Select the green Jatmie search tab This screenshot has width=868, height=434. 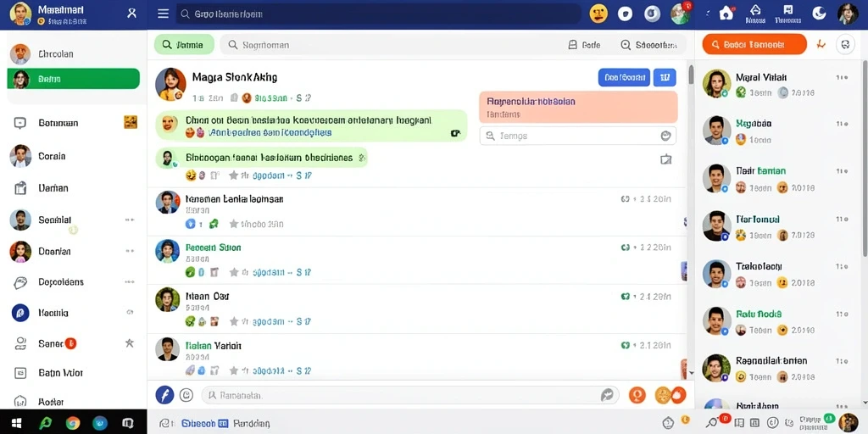(184, 45)
